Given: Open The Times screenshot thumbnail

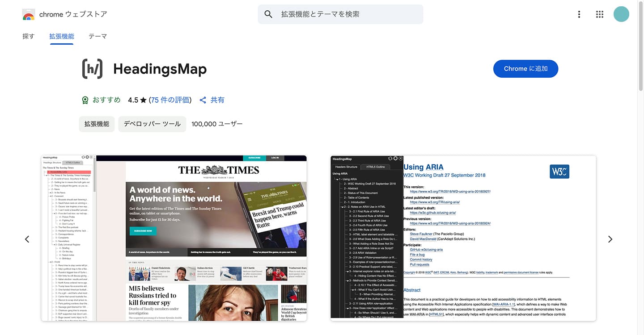Looking at the screenshot, I should tap(174, 238).
